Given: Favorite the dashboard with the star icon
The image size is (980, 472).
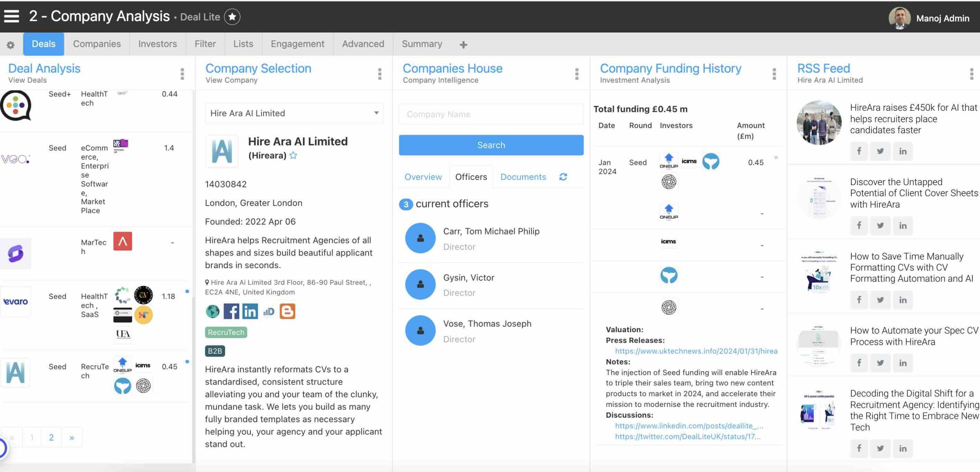Looking at the screenshot, I should (232, 17).
